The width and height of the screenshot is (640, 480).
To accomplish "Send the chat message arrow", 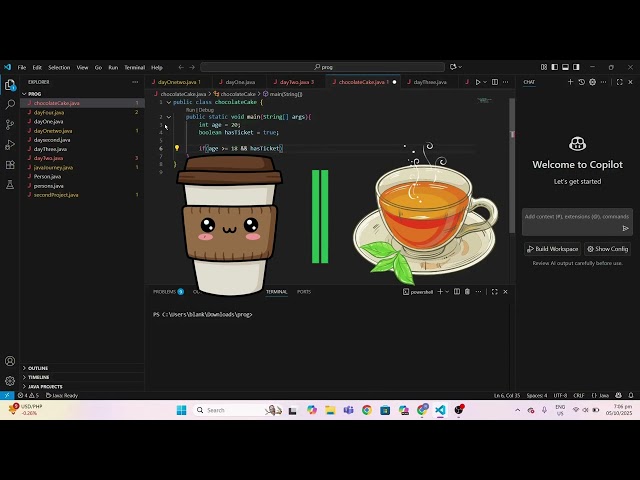I will click(x=625, y=228).
